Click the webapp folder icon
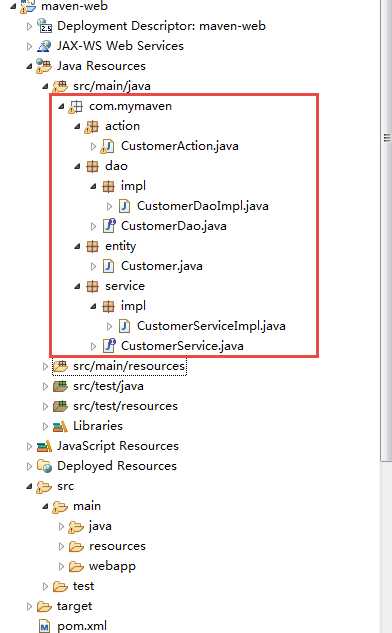 tap(76, 566)
